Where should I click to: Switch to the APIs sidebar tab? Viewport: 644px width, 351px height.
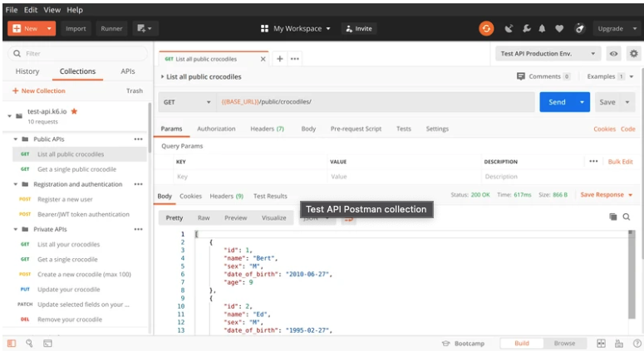pyautogui.click(x=128, y=71)
